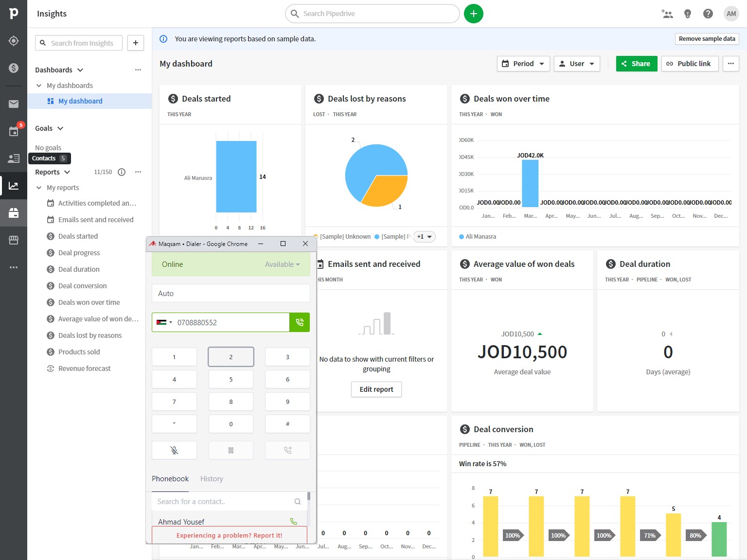The width and height of the screenshot is (747, 560).
Task: Switch to the History tab
Action: click(x=212, y=479)
